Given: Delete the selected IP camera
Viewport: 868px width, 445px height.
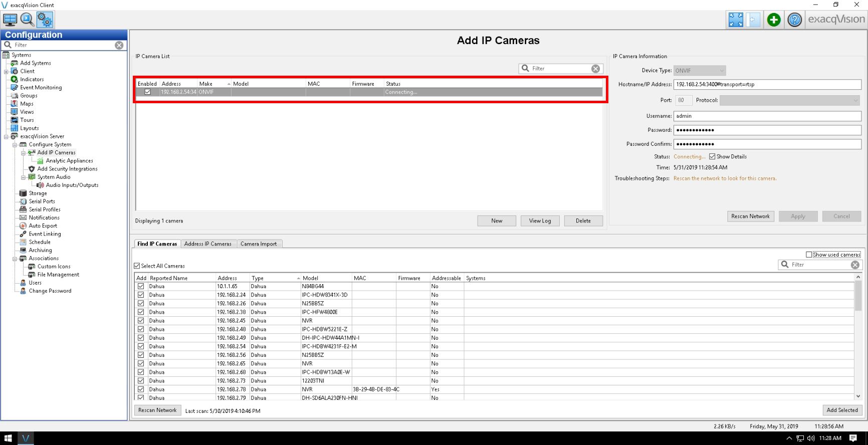Looking at the screenshot, I should (583, 221).
